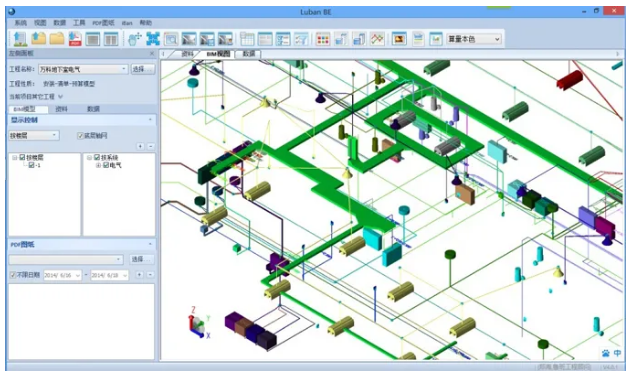Click the image view with window overlay icon
Image resolution: width=631 pixels, height=374 pixels.
point(207,39)
